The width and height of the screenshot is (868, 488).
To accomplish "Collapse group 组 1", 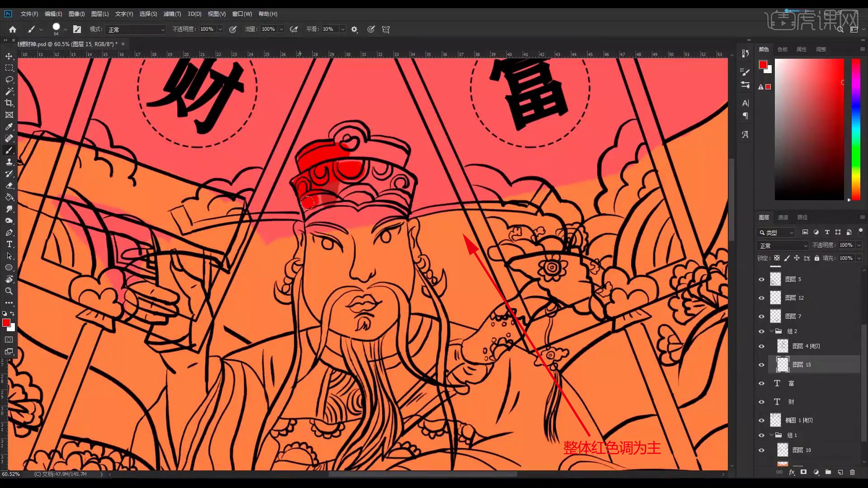I will click(772, 435).
